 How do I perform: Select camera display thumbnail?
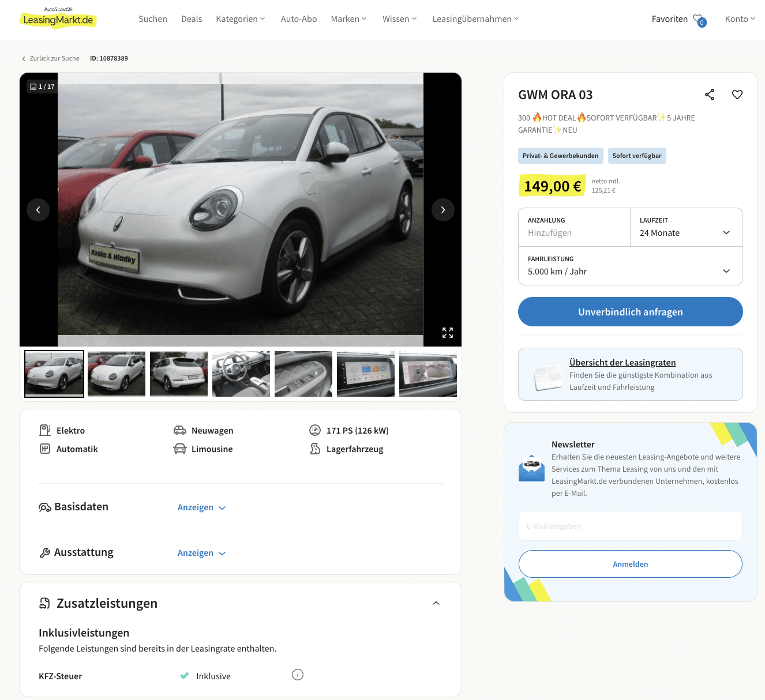[428, 374]
